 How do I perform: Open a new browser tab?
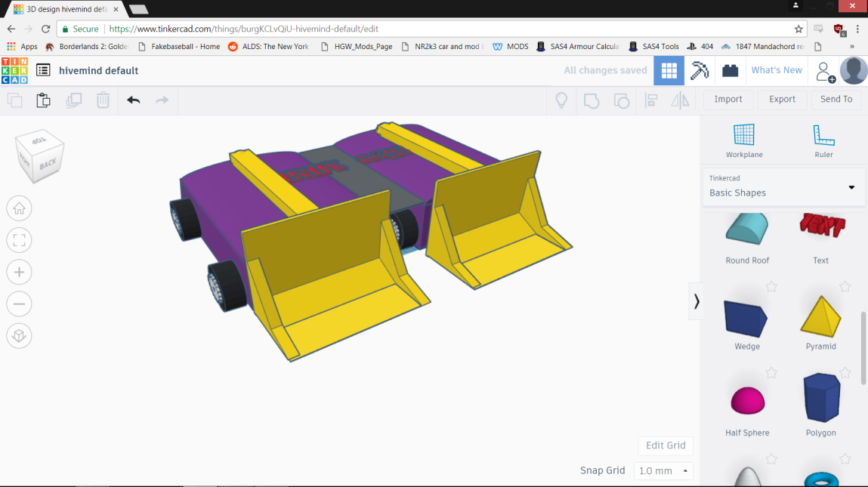138,9
